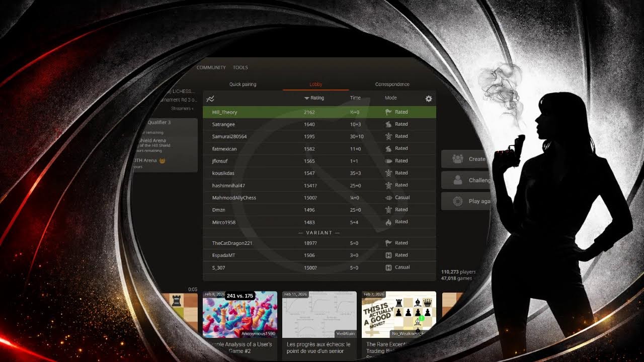Join EspadaMT's variant seek
The width and height of the screenshot is (644, 362).
pyautogui.click(x=319, y=255)
